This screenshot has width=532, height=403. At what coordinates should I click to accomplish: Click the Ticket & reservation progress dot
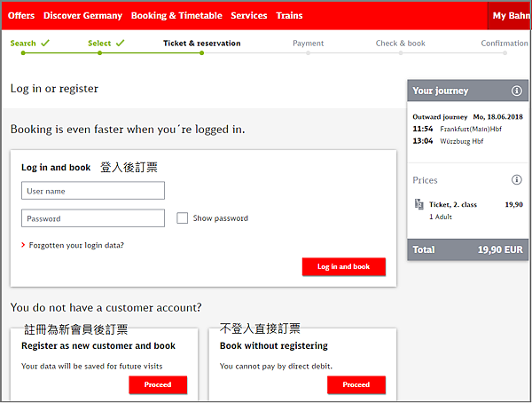(201, 53)
